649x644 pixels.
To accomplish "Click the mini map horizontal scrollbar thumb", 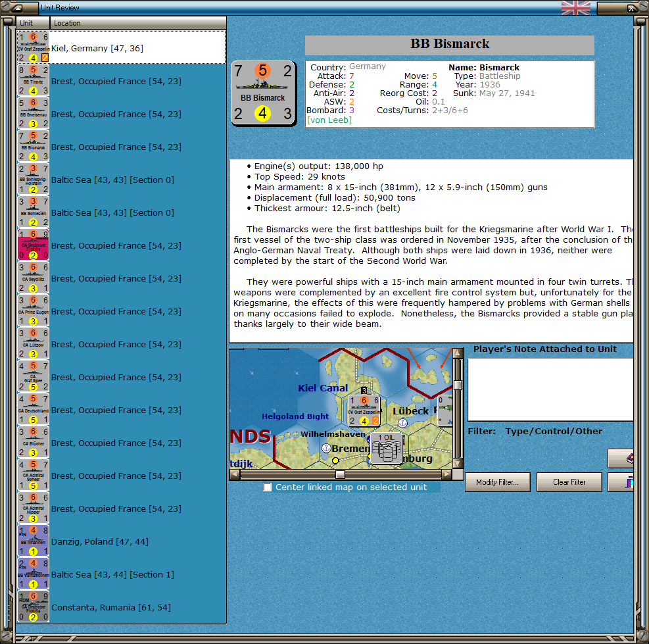I will coord(340,474).
